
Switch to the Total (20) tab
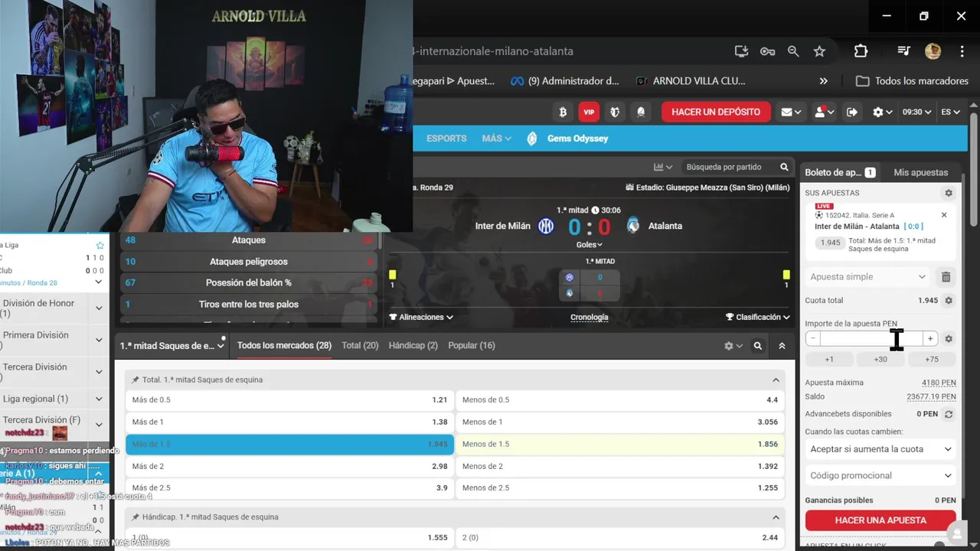[x=360, y=346]
